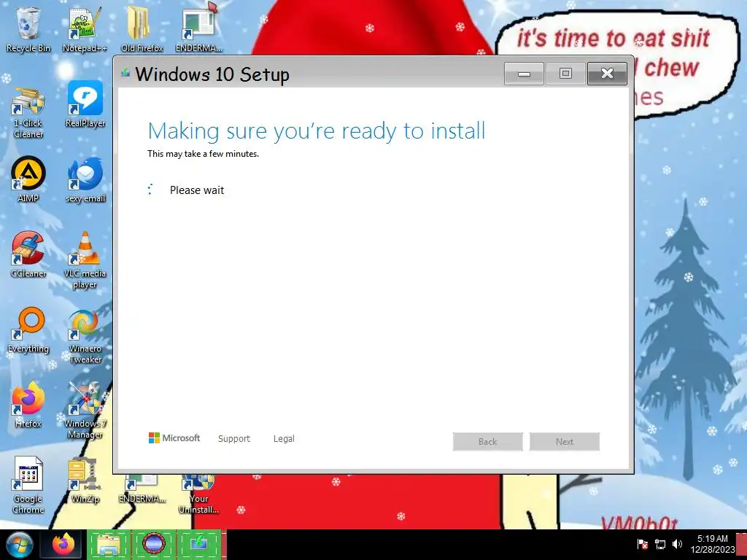The height and width of the screenshot is (560, 747).
Task: Click the Back button in setup
Action: (x=487, y=441)
